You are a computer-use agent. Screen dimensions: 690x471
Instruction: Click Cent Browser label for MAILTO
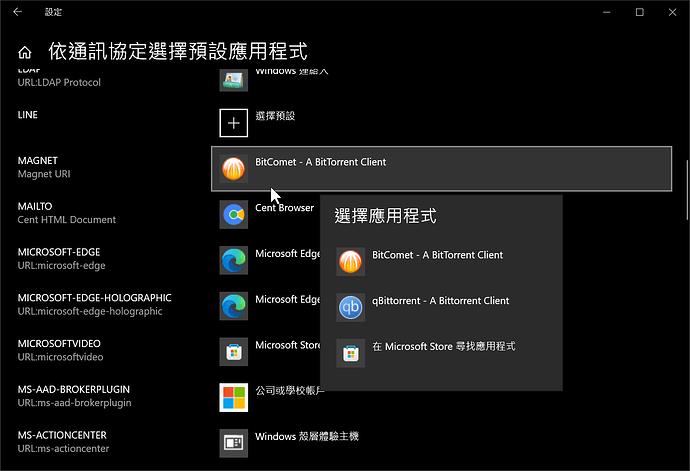tap(284, 208)
